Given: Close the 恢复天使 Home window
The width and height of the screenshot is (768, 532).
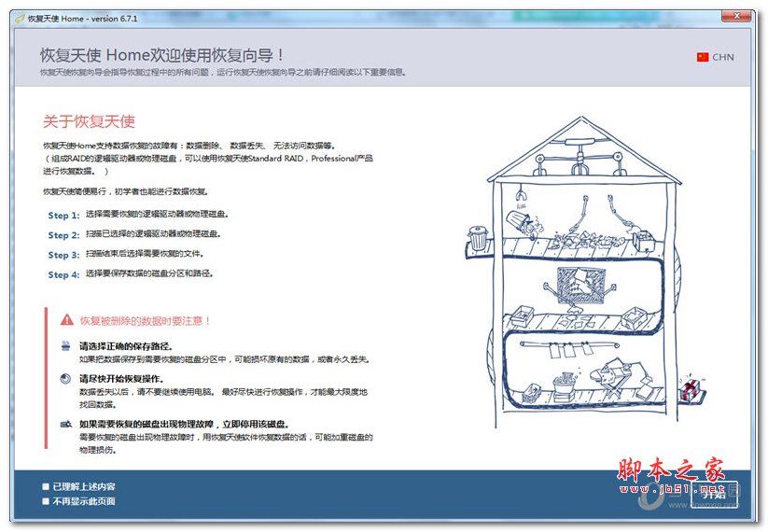Looking at the screenshot, I should (x=736, y=16).
